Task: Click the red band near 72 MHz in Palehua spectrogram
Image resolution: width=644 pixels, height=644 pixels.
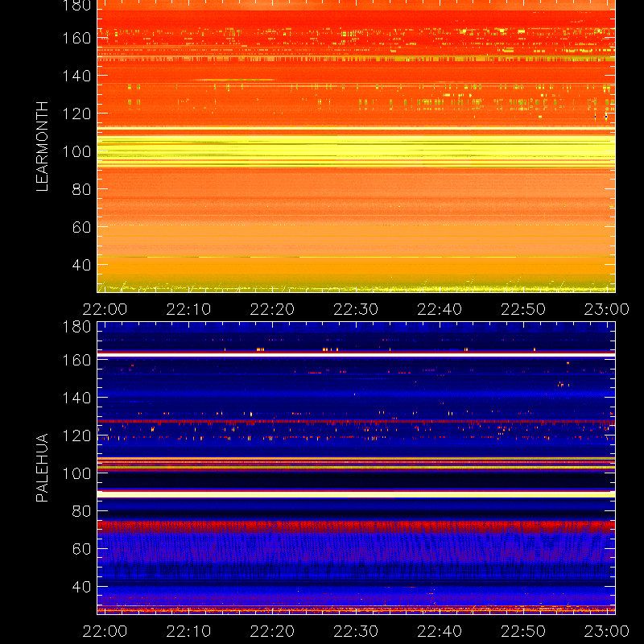Action: point(356,526)
